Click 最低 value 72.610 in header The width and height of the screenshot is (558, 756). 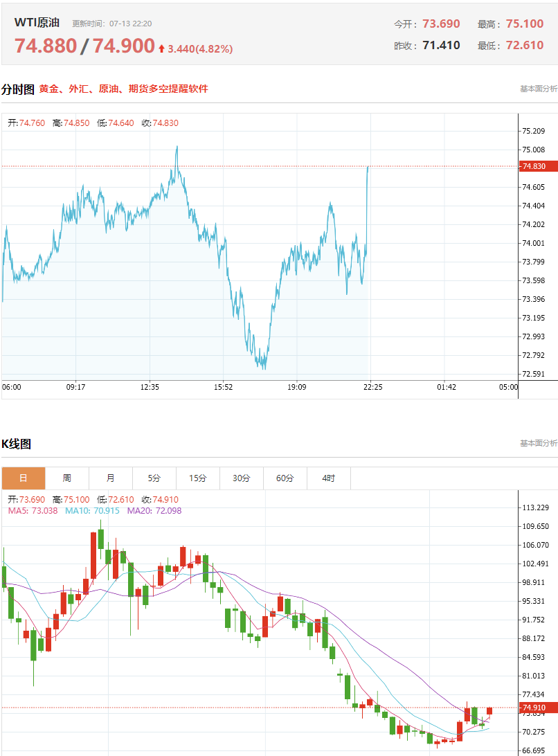pos(525,45)
